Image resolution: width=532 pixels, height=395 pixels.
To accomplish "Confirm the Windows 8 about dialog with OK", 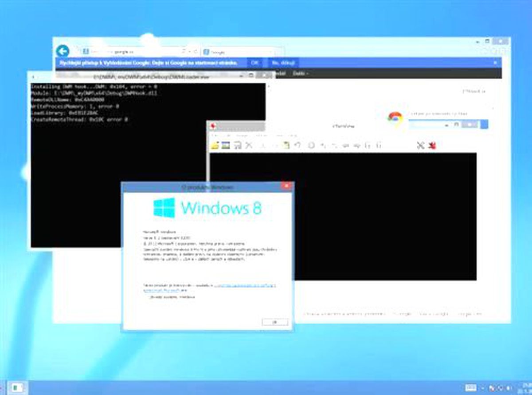I will [275, 322].
